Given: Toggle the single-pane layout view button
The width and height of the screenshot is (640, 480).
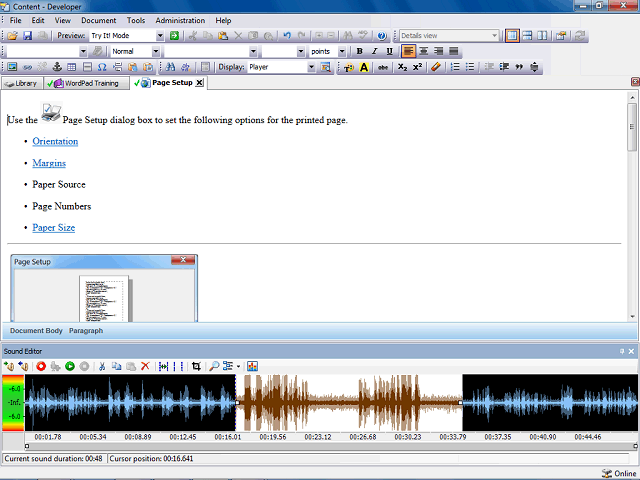Looking at the screenshot, I should (512, 36).
